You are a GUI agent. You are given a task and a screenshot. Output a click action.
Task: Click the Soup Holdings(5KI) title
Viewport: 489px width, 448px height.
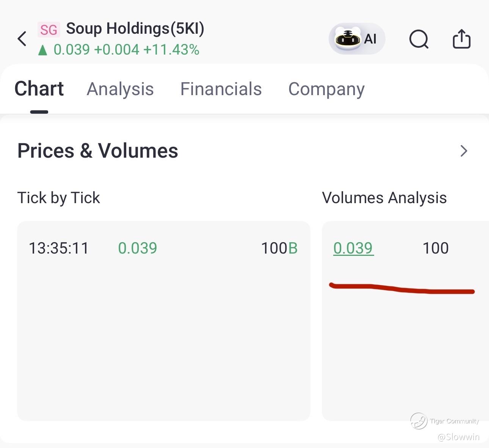pyautogui.click(x=135, y=29)
